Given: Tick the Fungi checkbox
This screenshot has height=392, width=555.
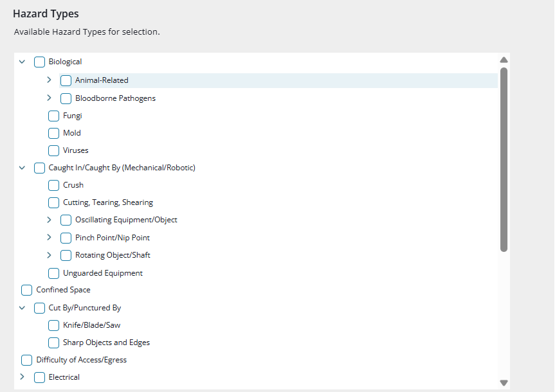Looking at the screenshot, I should pyautogui.click(x=54, y=116).
